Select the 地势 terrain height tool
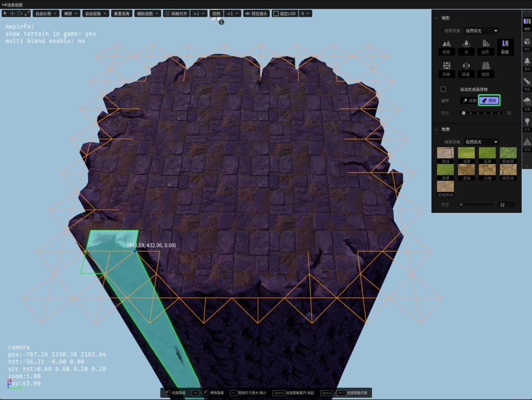Image resolution: width=532 pixels, height=400 pixels. [446, 46]
